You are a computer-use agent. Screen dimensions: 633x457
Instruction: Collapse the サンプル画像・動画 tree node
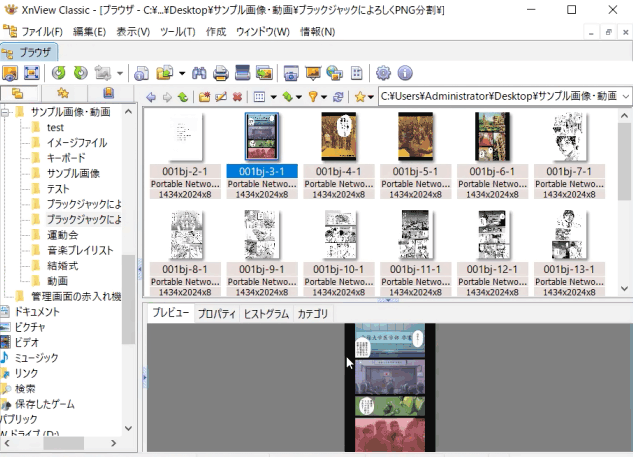coord(5,112)
